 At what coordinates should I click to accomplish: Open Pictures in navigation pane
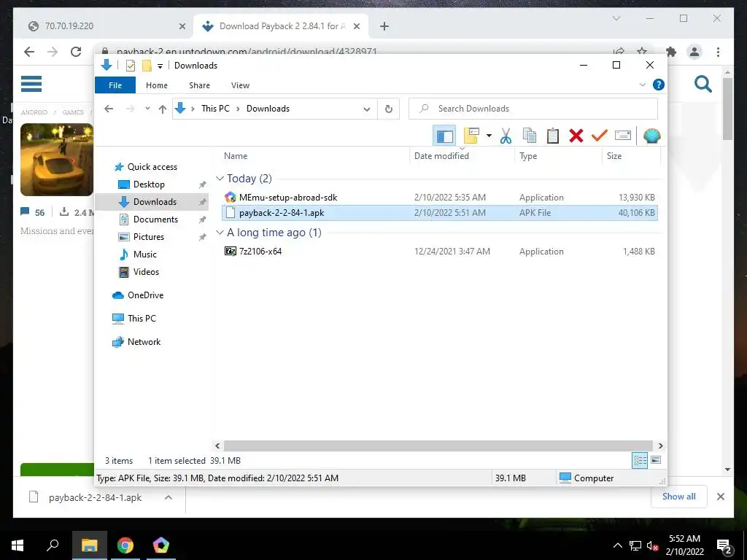148,237
